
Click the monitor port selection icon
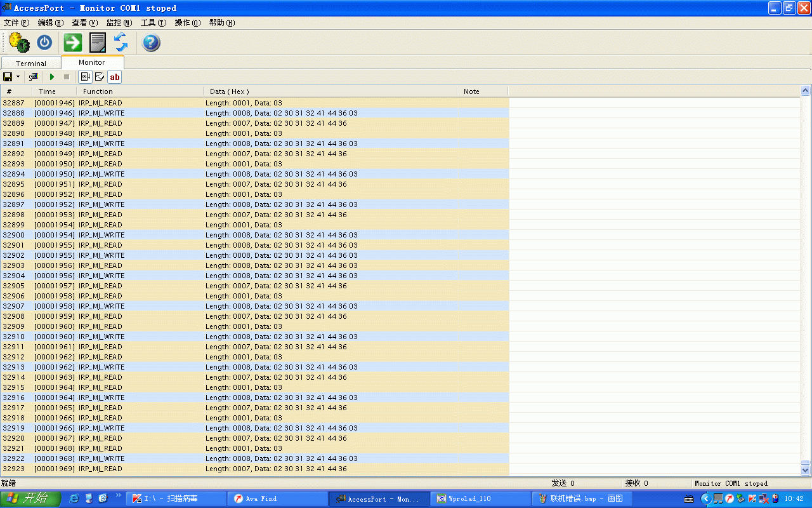(34, 77)
